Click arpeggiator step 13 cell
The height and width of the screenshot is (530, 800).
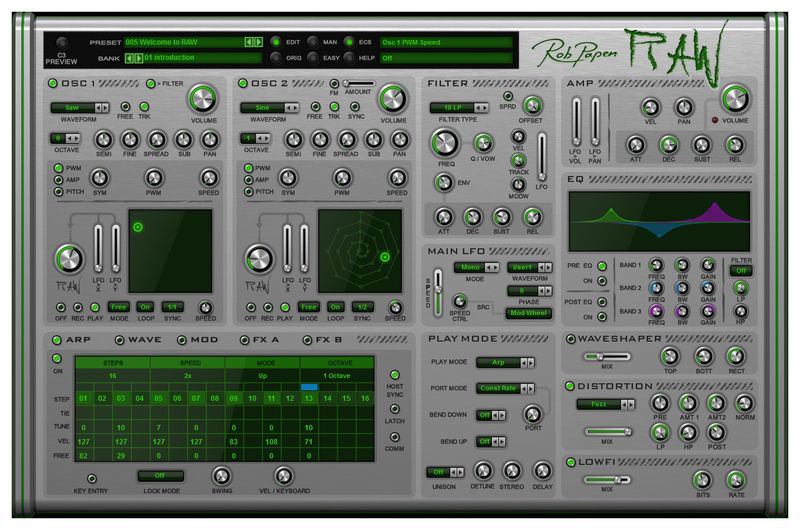pos(309,398)
